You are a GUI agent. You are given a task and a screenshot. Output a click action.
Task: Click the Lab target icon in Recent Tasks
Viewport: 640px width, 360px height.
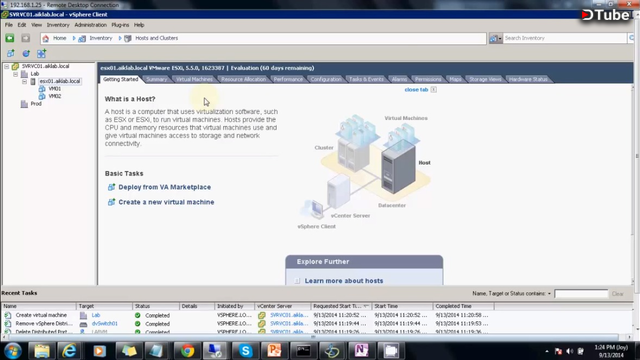tap(83, 315)
